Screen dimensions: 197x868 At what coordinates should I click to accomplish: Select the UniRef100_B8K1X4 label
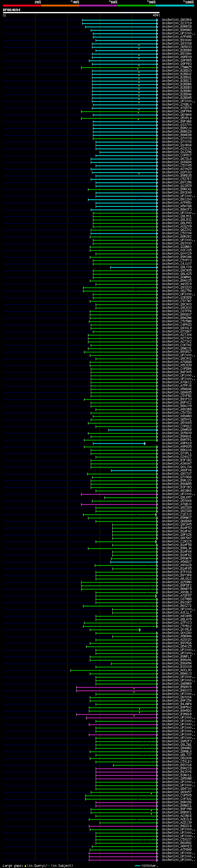[x=176, y=450]
